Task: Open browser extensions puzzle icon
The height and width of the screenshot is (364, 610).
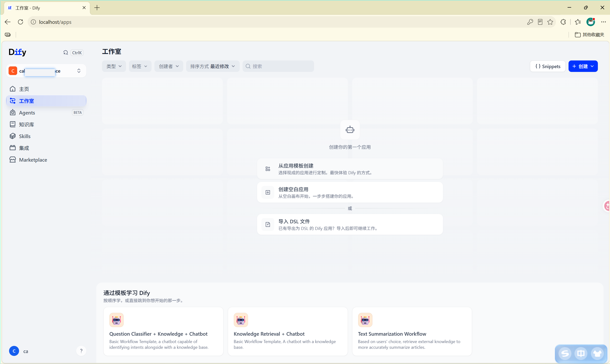Action: [x=563, y=22]
